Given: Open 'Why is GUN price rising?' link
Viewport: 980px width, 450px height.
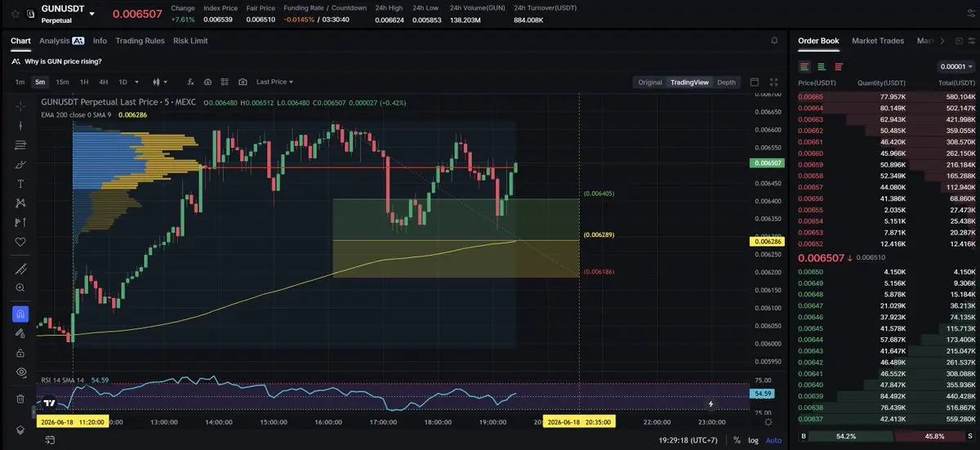Looking at the screenshot, I should tap(63, 61).
